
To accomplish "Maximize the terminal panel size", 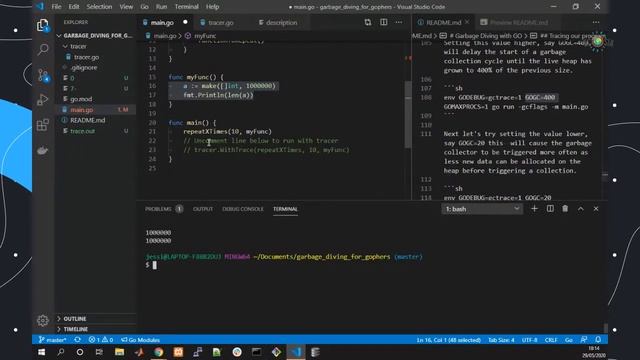I will pyautogui.click(x=581, y=209).
